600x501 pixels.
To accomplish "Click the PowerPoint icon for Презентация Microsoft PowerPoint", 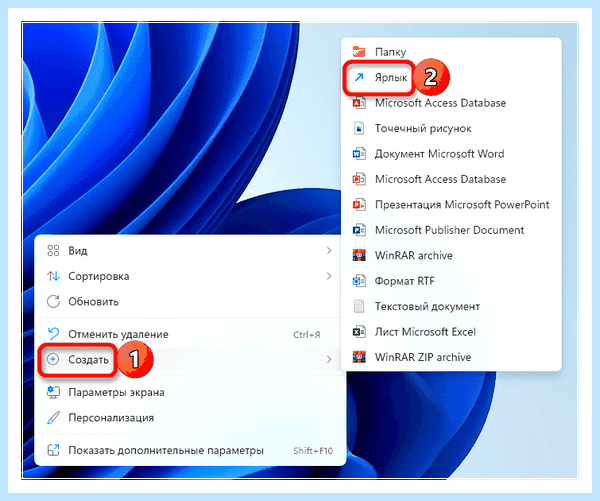I will (359, 205).
